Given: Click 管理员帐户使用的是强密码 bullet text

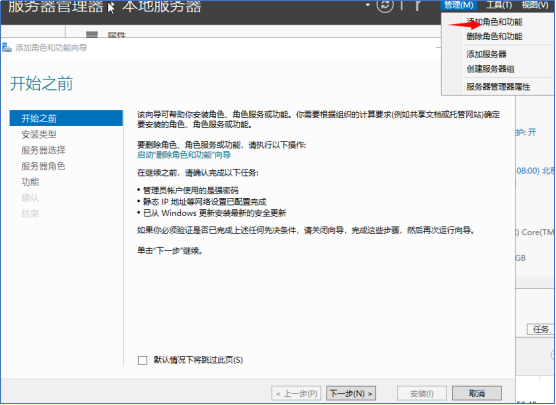Looking at the screenshot, I should click(x=190, y=190).
